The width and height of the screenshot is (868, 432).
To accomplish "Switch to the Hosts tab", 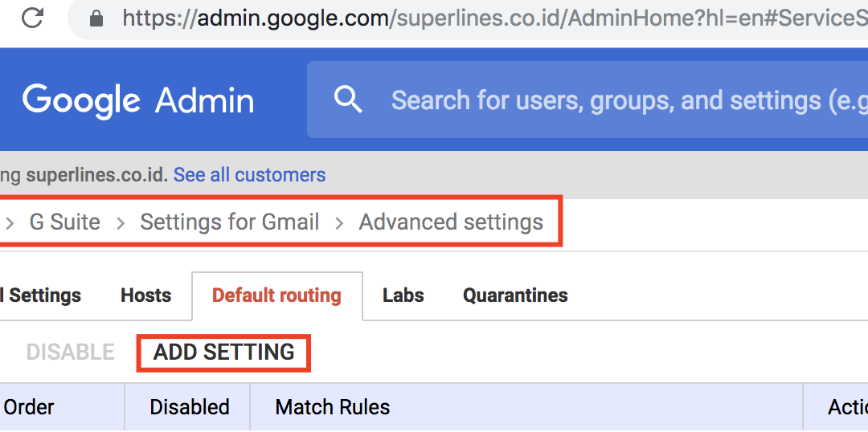I will 146,295.
